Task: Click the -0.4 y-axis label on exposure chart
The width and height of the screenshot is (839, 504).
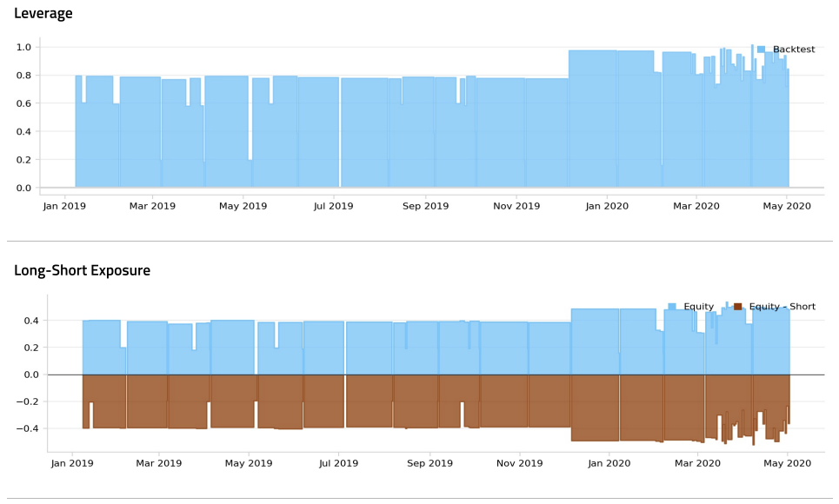Action: click(29, 428)
